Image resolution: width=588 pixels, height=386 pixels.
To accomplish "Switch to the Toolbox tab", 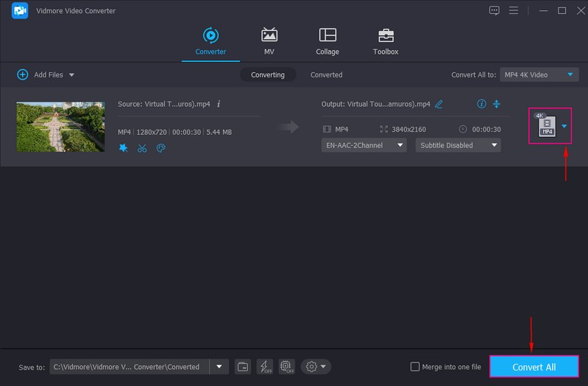I will pyautogui.click(x=385, y=41).
